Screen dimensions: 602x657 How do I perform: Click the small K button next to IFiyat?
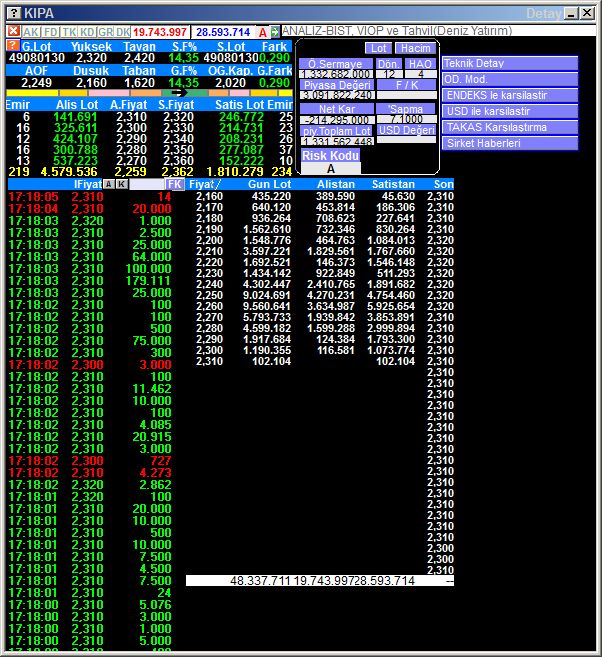(x=121, y=184)
